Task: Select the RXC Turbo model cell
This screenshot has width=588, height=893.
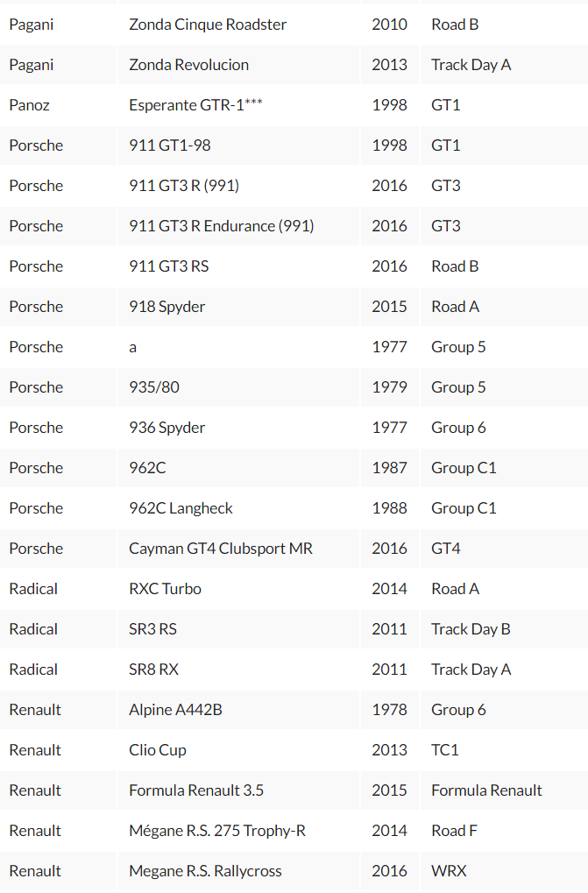Action: tap(239, 589)
